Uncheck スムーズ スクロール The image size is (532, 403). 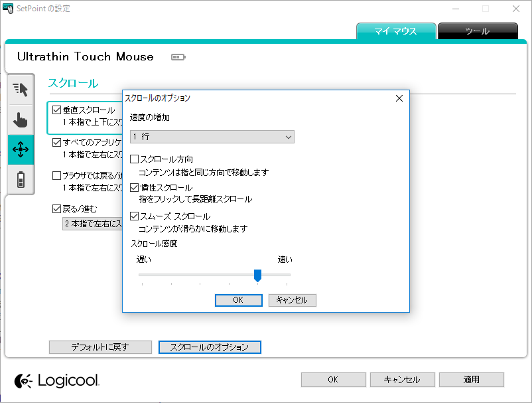click(133, 215)
